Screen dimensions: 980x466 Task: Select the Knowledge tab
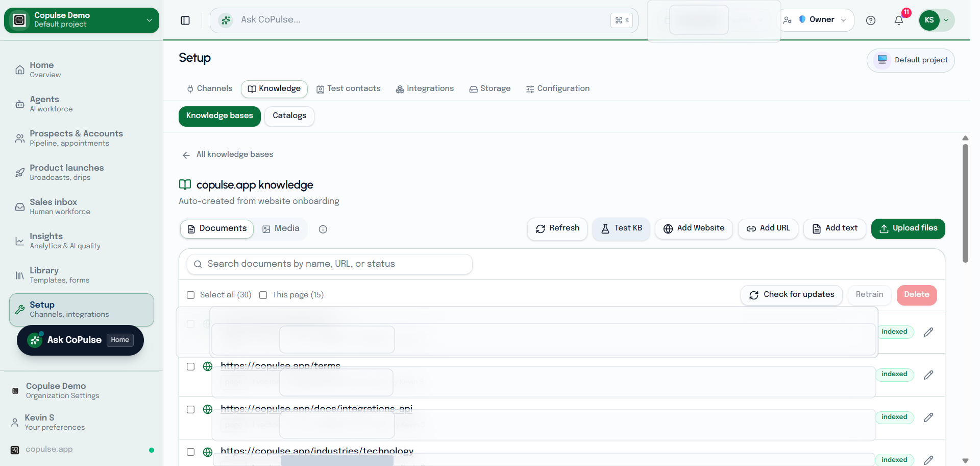pos(274,88)
